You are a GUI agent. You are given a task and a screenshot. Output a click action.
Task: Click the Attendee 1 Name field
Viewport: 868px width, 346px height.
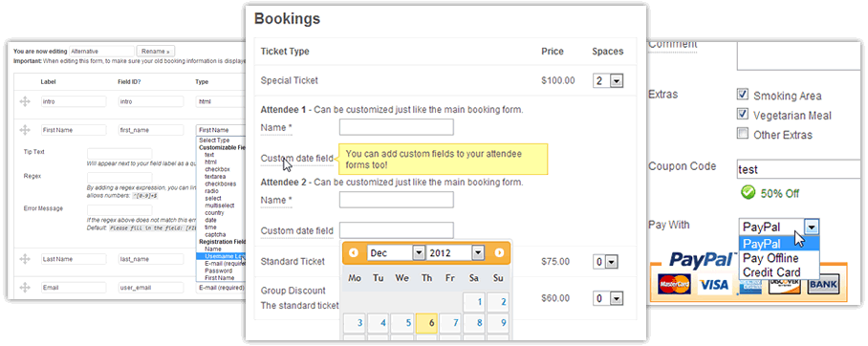pyautogui.click(x=397, y=127)
